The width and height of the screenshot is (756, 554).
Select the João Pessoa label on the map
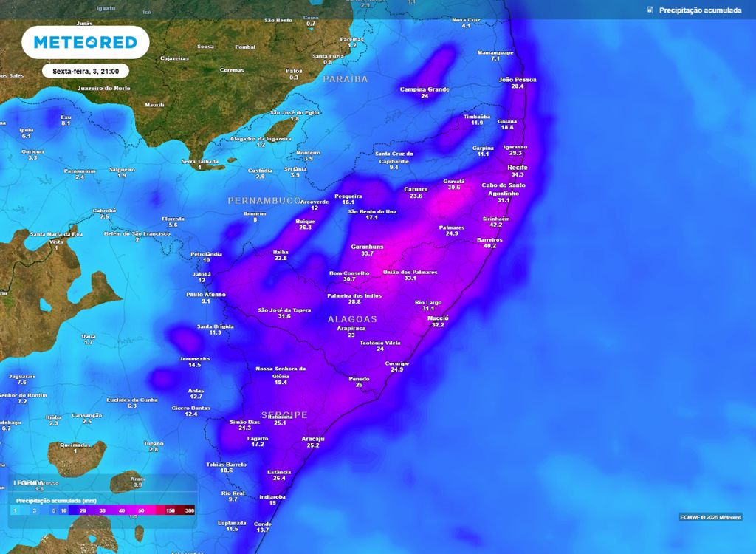tap(518, 80)
